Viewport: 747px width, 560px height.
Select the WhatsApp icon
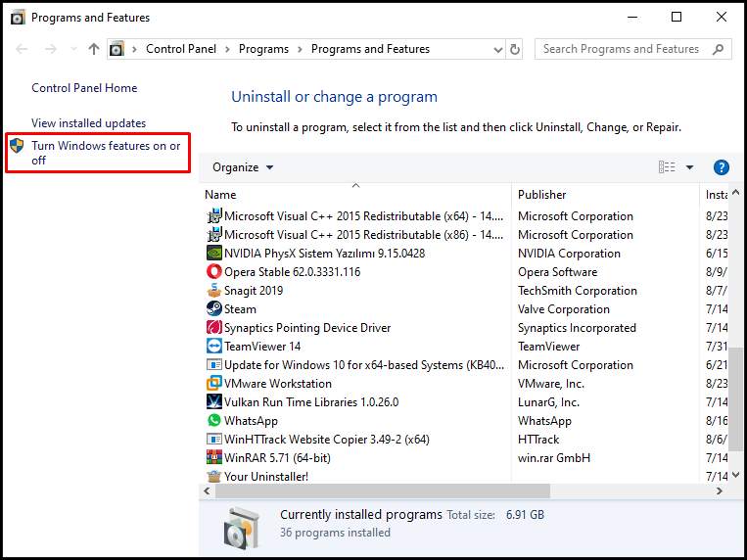(x=214, y=420)
